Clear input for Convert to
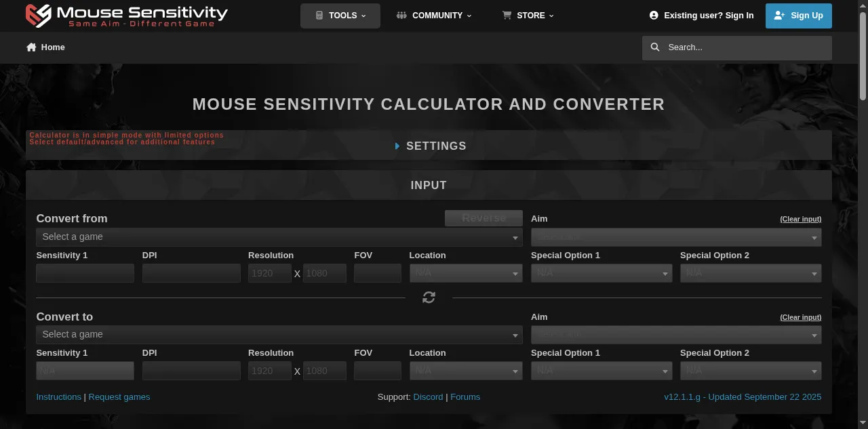This screenshot has height=429, width=868. 800,317
